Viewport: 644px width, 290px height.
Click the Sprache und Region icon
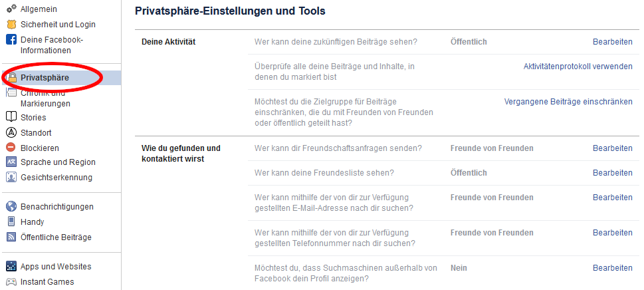pyautogui.click(x=11, y=162)
